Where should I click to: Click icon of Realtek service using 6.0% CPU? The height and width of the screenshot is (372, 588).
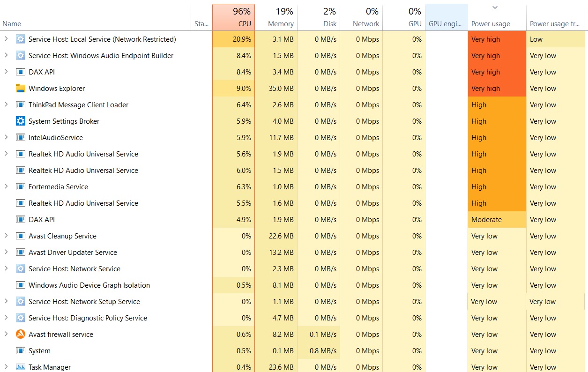click(20, 171)
